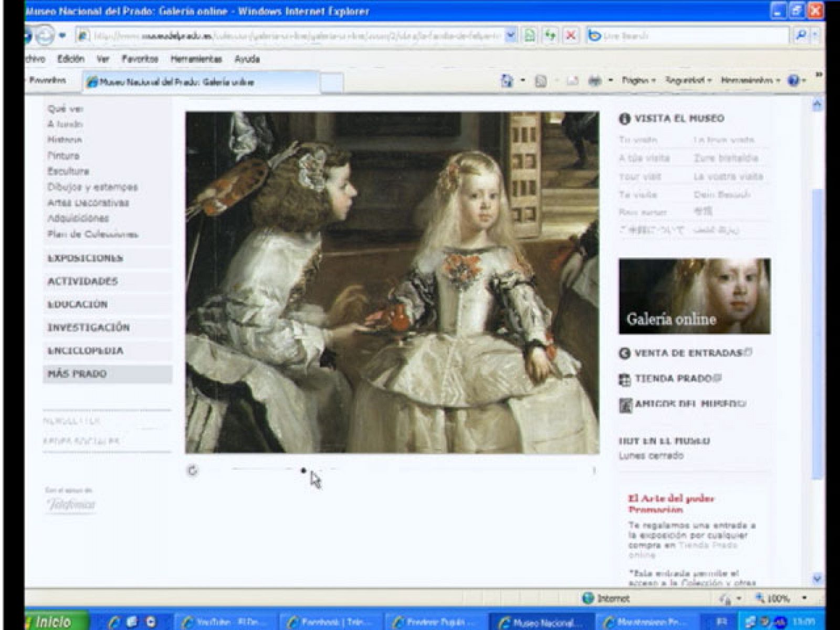Open the Herramientas menu in menu bar
Viewport: 840px width, 630px height.
[x=196, y=59]
